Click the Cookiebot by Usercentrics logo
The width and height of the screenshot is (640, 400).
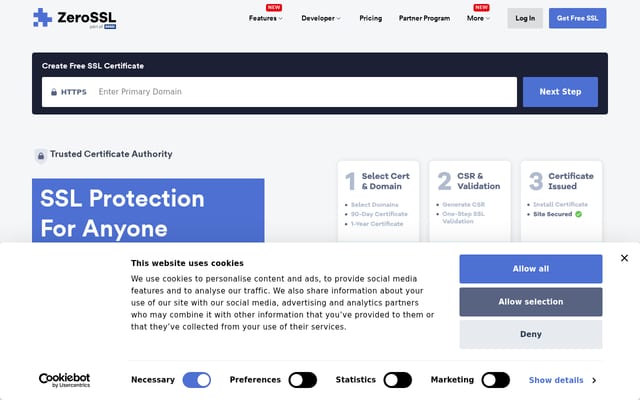click(64, 380)
